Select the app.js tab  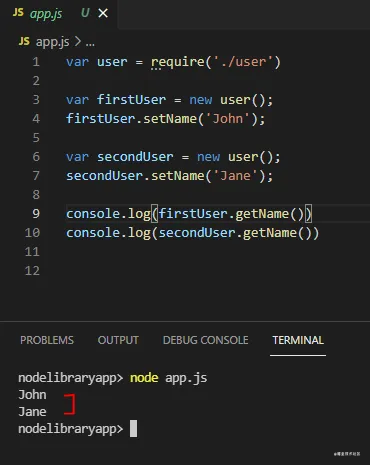pos(59,14)
